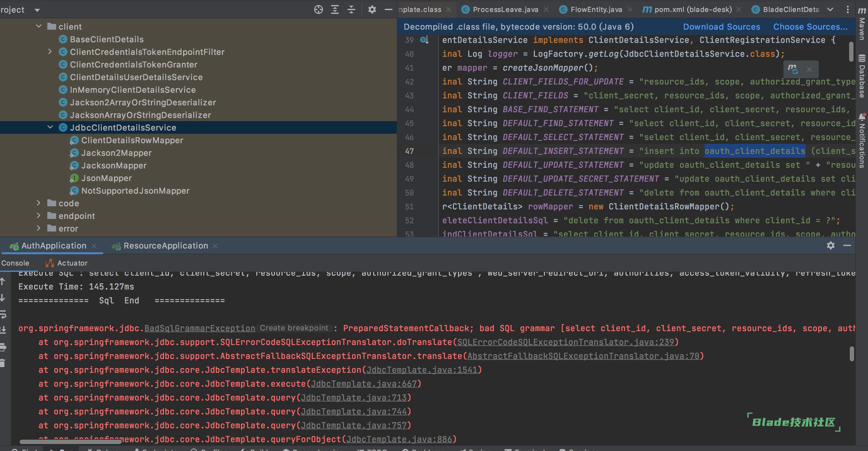Close the pom.xml (blade-desk) tab

(x=739, y=10)
